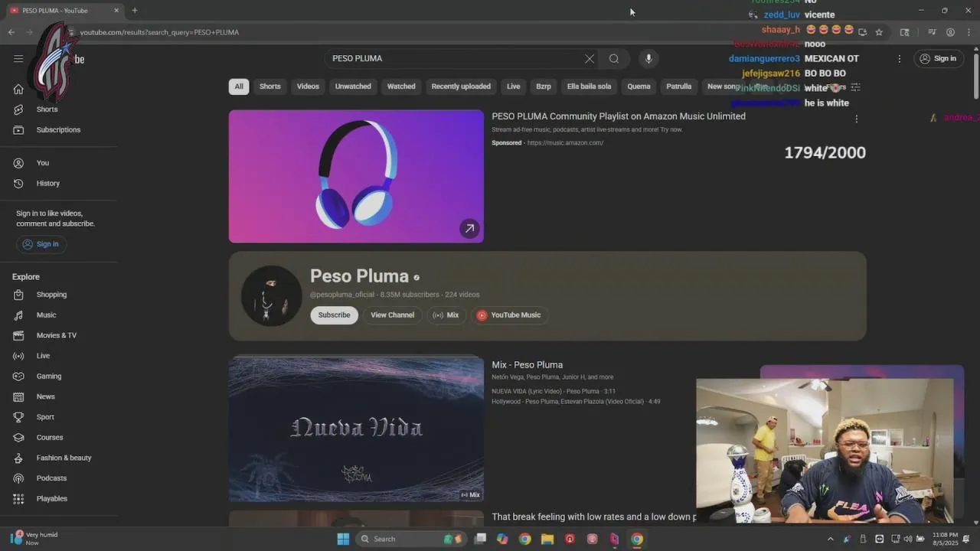Open the Chrome profile icon
This screenshot has width=980, height=551.
pos(950,32)
